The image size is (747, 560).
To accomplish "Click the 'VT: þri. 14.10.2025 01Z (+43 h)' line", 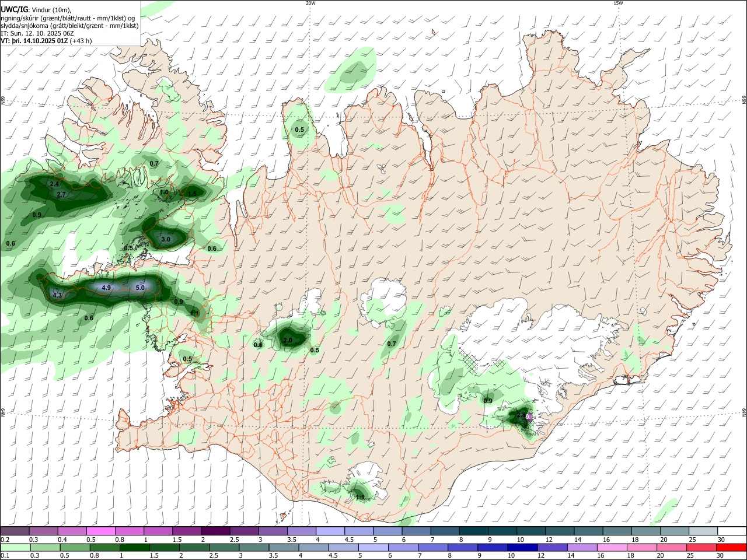I will click(46, 41).
